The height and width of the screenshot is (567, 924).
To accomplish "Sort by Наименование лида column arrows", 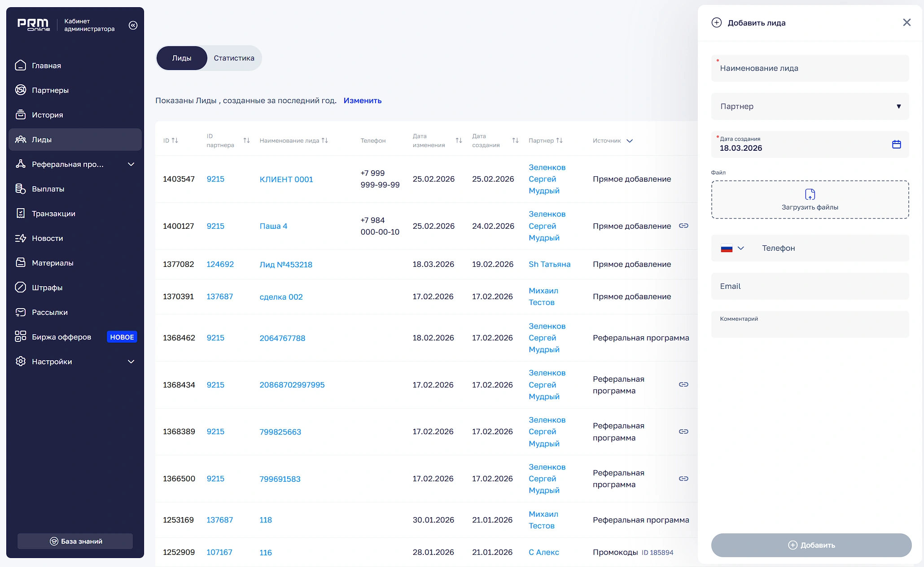I will pos(324,140).
